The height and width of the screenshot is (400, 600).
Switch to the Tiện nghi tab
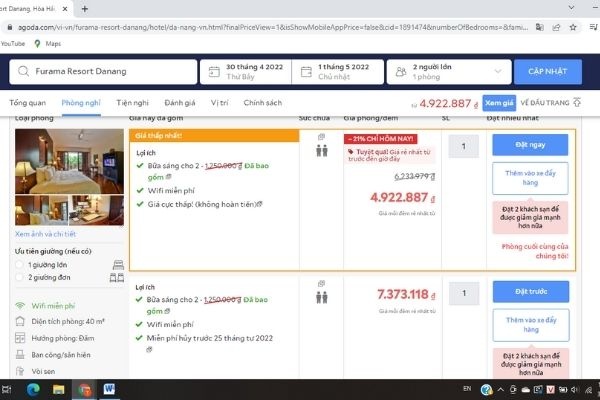(x=131, y=103)
